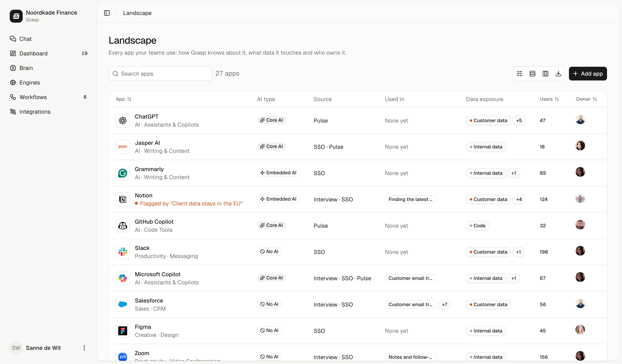Open Microsoft Copilot's 'Customer email tr...' chip
The width and height of the screenshot is (622, 364).
[411, 278]
